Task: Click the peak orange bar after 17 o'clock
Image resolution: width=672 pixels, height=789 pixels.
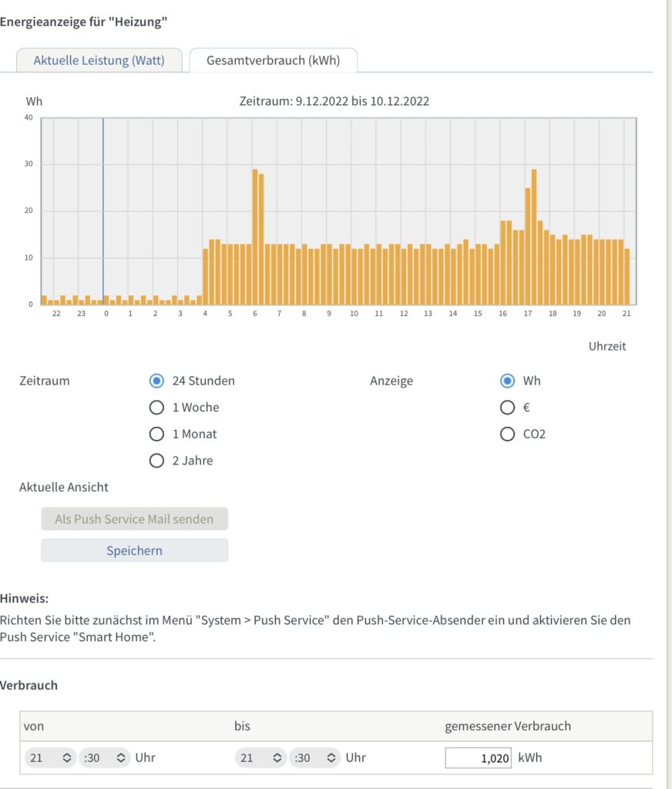Action: [x=534, y=237]
